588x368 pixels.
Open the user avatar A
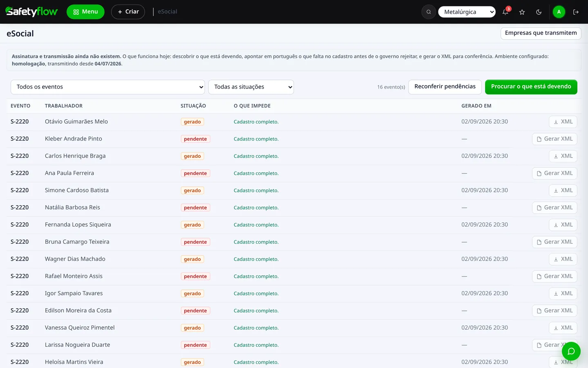coord(559,12)
